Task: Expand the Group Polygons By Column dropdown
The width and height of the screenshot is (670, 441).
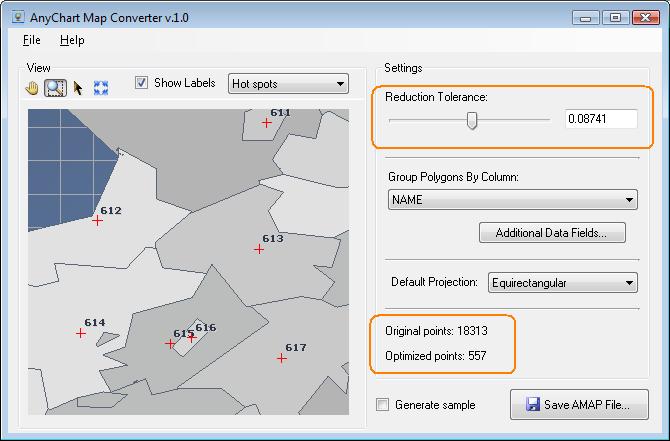Action: click(x=512, y=200)
